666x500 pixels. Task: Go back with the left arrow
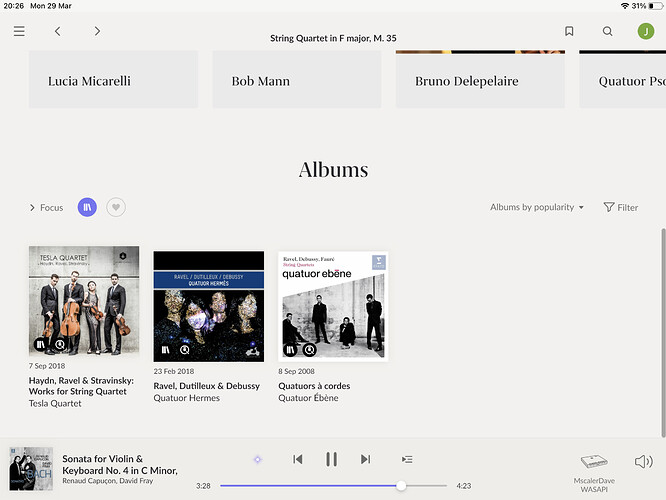point(58,31)
